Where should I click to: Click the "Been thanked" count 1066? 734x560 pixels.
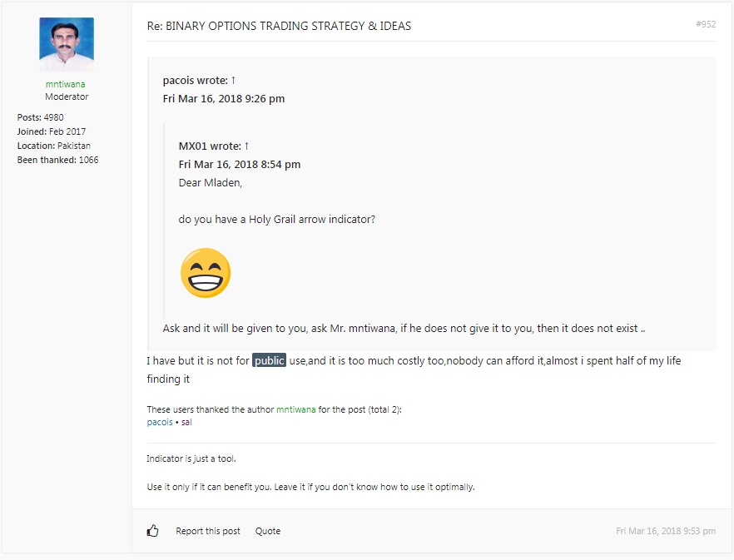(x=88, y=160)
